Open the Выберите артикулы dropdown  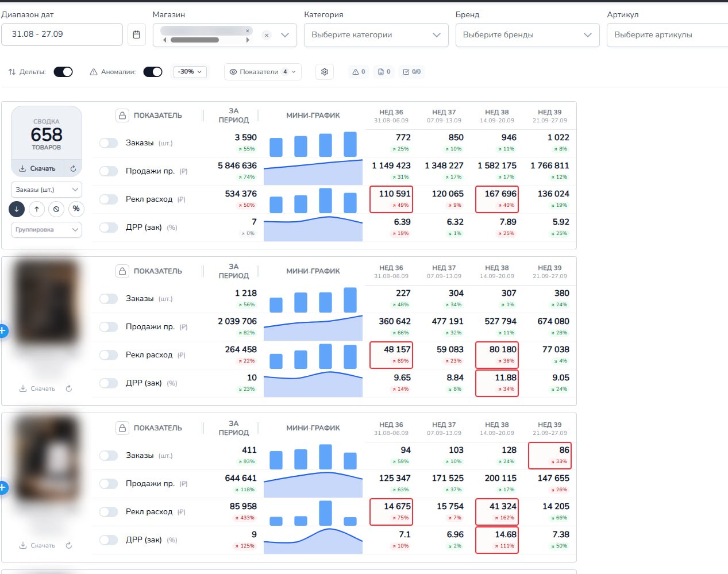pos(667,35)
